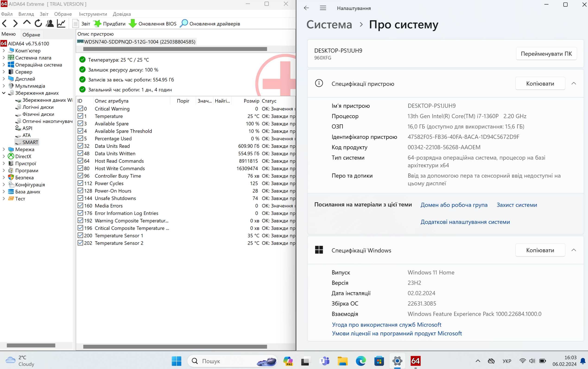Uncheck Percentage Used attribute checkbox
The image size is (588, 369).
[x=80, y=138]
